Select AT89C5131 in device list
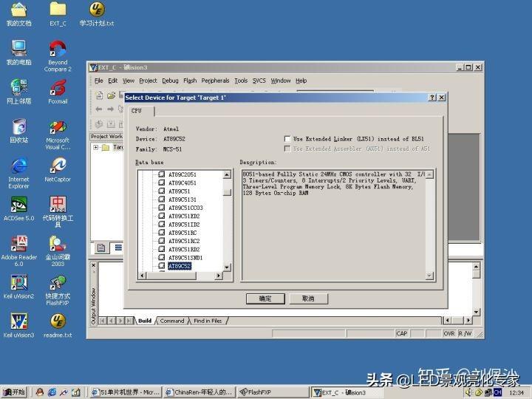 point(183,199)
